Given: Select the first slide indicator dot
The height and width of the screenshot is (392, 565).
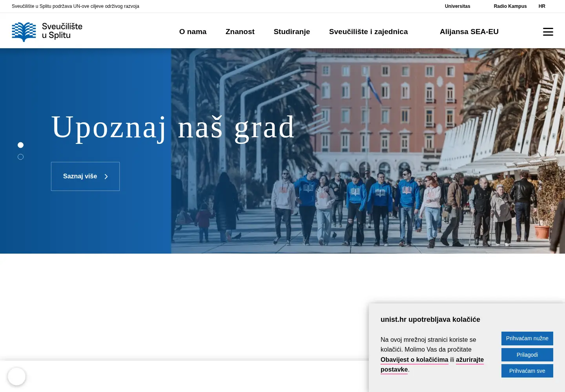Looking at the screenshot, I should click(x=21, y=145).
